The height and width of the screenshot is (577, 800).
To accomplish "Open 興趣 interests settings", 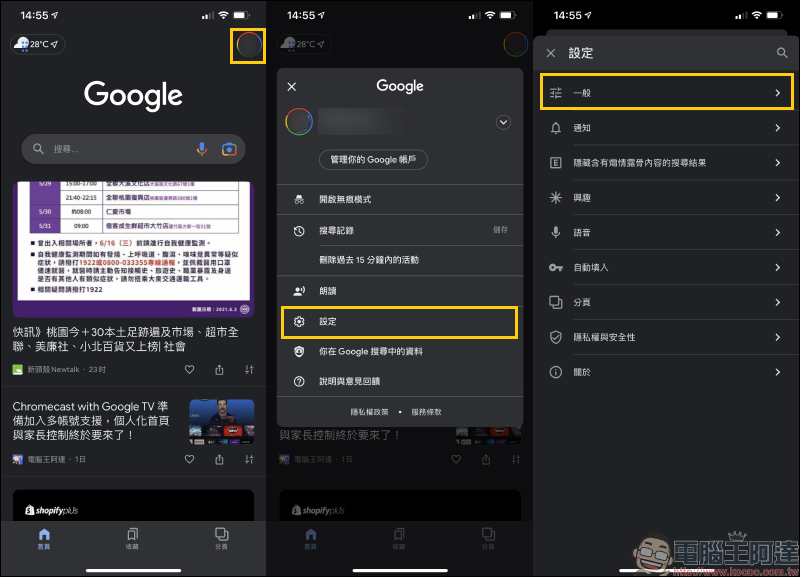I will [667, 197].
